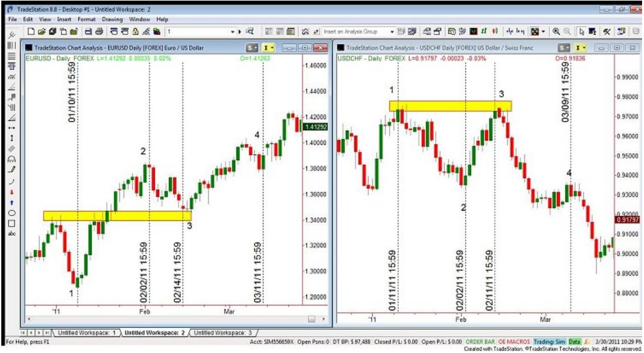
Task: Select the abc Text drawing tool
Action: pyautogui.click(x=12, y=234)
